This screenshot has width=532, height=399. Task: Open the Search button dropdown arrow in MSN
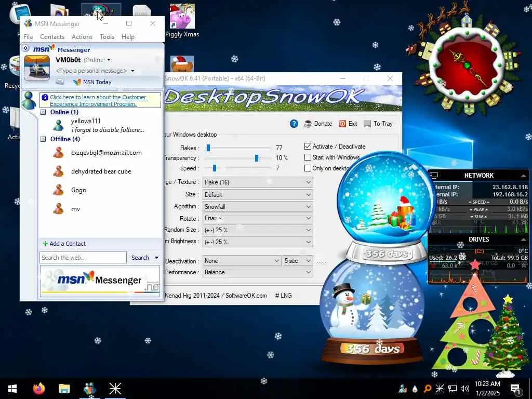156,258
